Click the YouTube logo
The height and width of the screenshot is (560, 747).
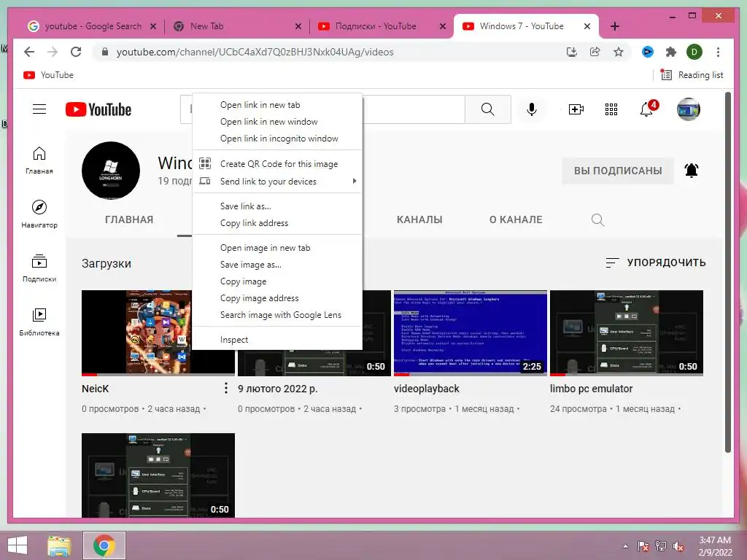pyautogui.click(x=98, y=109)
